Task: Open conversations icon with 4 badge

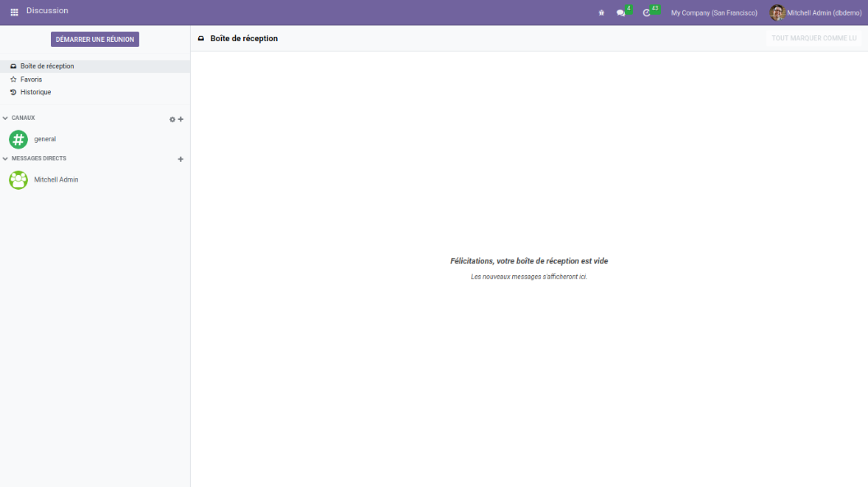Action: 621,12
